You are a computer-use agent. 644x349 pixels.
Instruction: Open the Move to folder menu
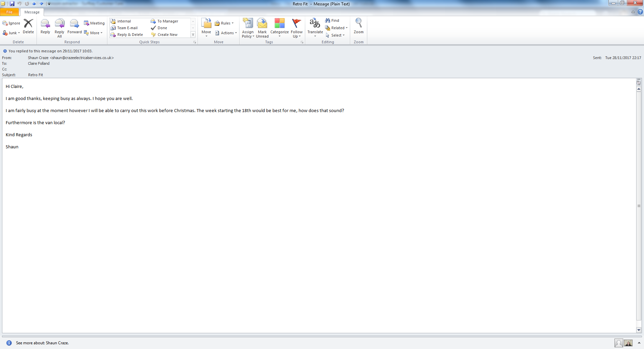click(206, 28)
